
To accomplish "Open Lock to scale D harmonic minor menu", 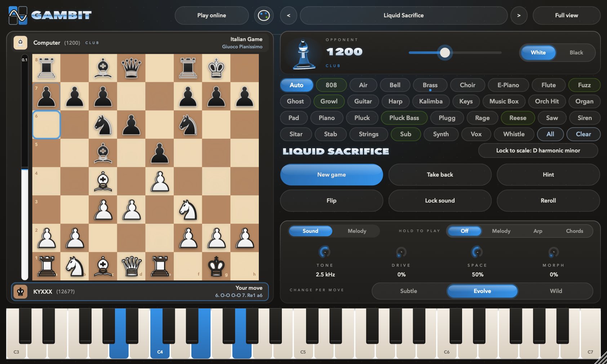I will click(x=538, y=151).
